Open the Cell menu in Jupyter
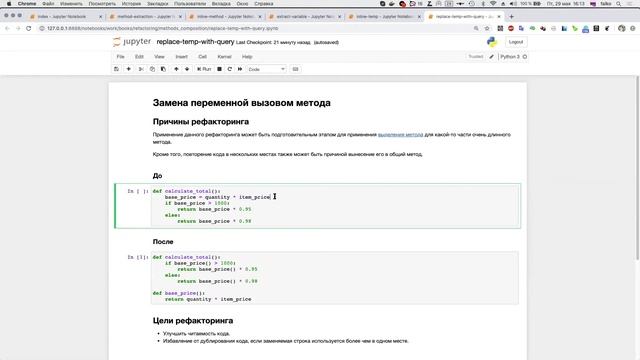 (202, 57)
